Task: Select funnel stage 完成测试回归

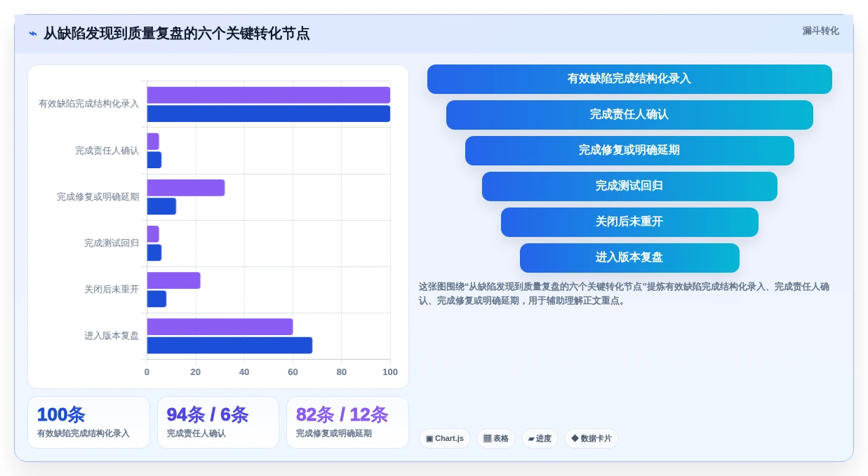Action: tap(629, 186)
